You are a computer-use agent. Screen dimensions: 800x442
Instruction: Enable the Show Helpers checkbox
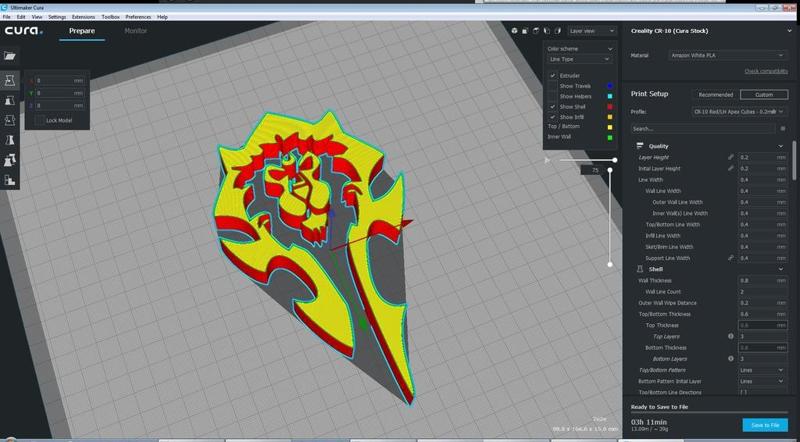coord(553,96)
